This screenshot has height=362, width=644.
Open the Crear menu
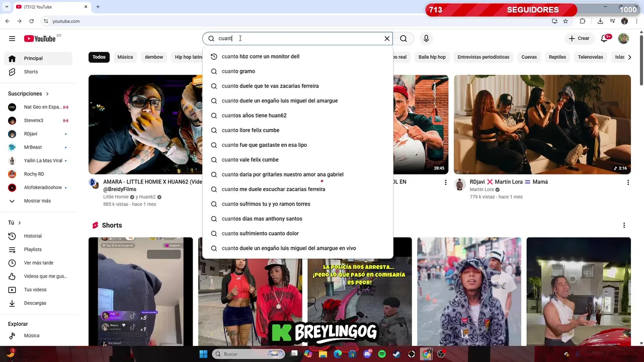pyautogui.click(x=579, y=38)
